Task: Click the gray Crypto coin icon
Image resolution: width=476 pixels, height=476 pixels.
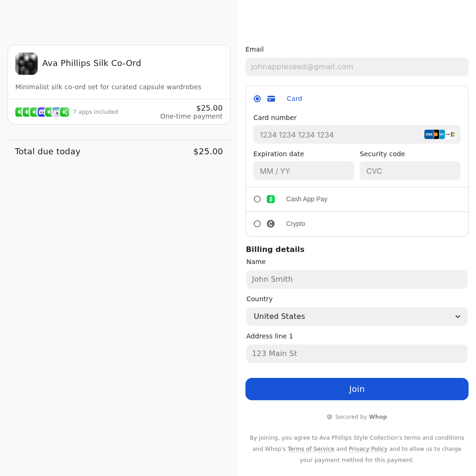Action: [x=271, y=224]
